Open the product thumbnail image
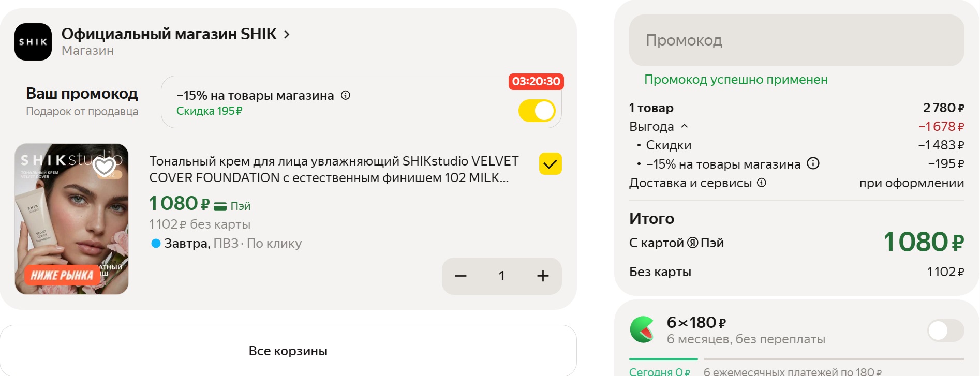 (x=71, y=219)
